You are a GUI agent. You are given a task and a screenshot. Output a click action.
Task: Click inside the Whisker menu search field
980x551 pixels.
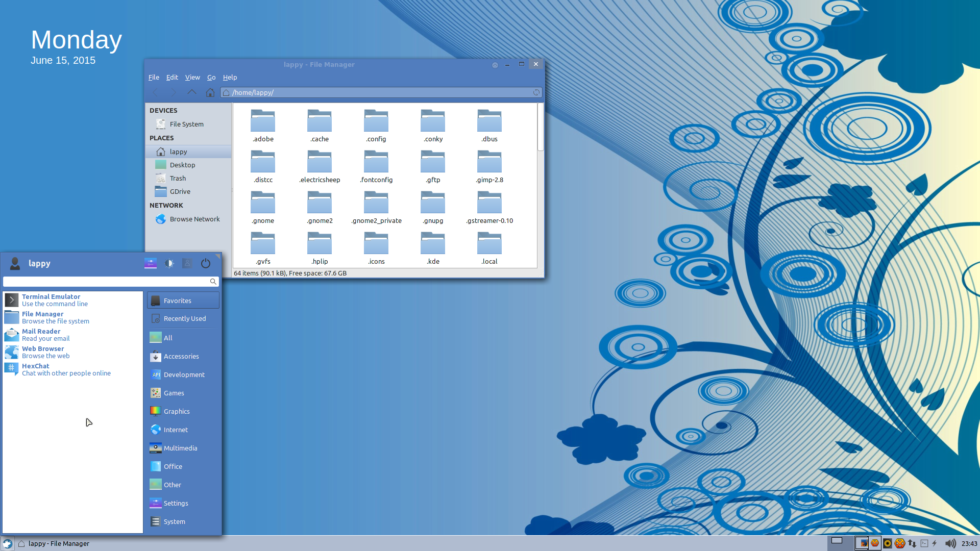click(111, 282)
